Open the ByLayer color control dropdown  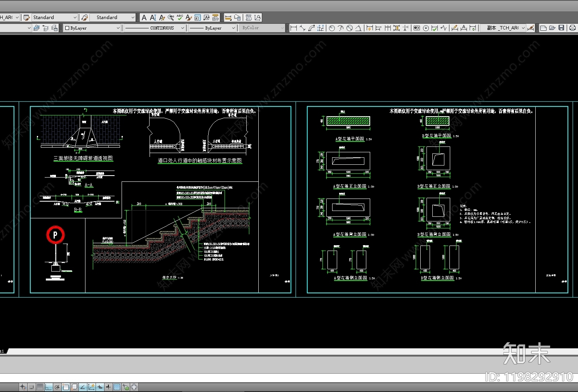coord(92,28)
